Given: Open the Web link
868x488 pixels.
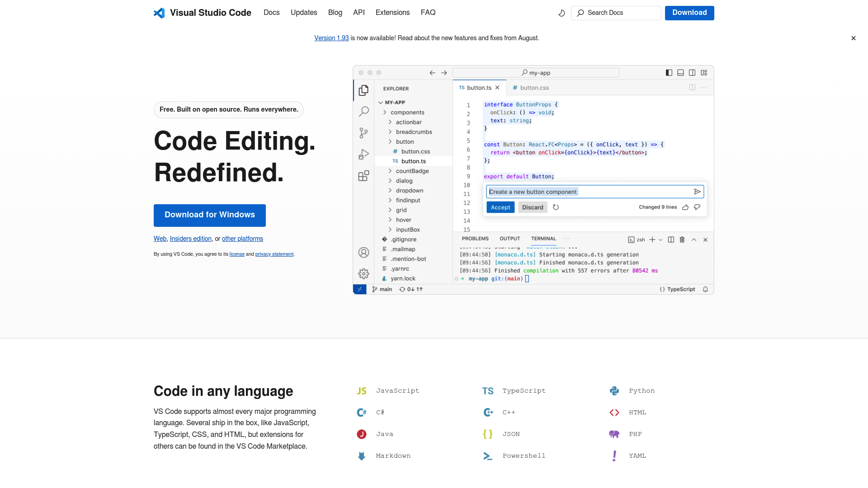Looking at the screenshot, I should [160, 239].
